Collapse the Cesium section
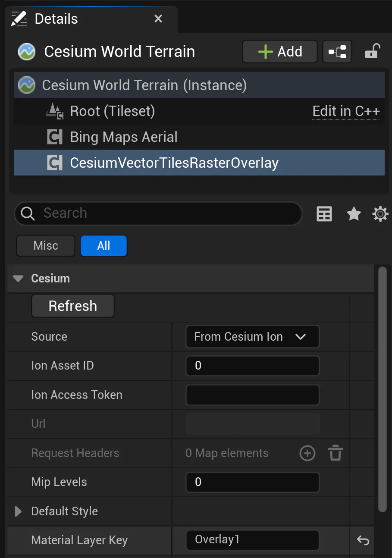Screen dimensions: 392x558 (18, 279)
